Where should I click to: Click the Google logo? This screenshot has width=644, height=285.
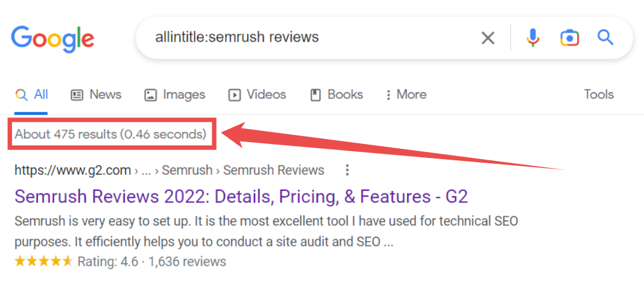52,39
